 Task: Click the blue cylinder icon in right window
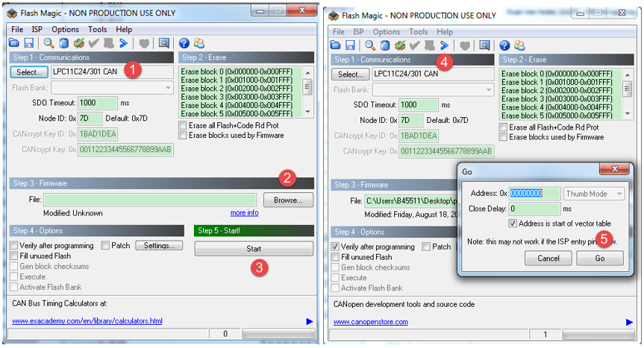tap(385, 45)
